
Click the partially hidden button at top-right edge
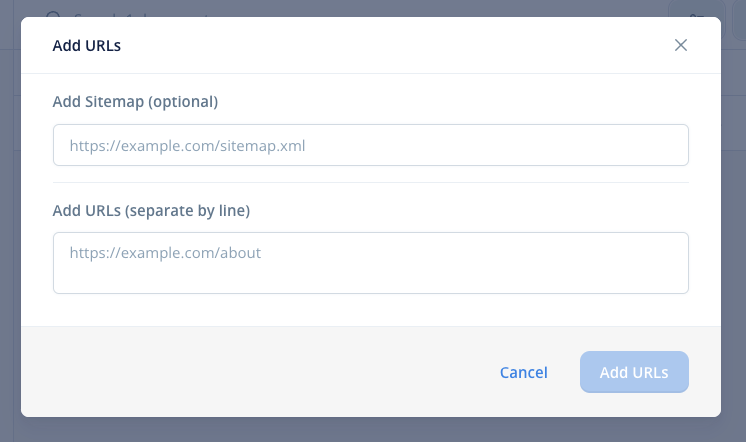[739, 19]
